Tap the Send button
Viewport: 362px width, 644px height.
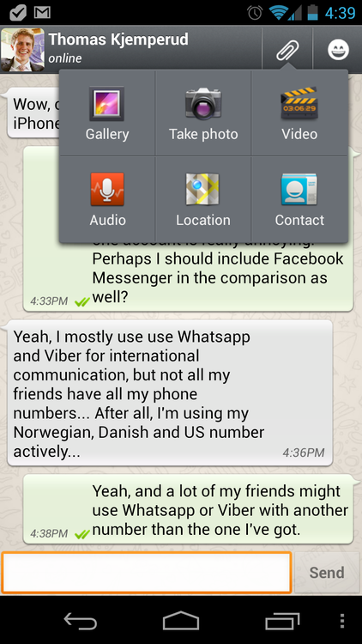[x=327, y=573]
